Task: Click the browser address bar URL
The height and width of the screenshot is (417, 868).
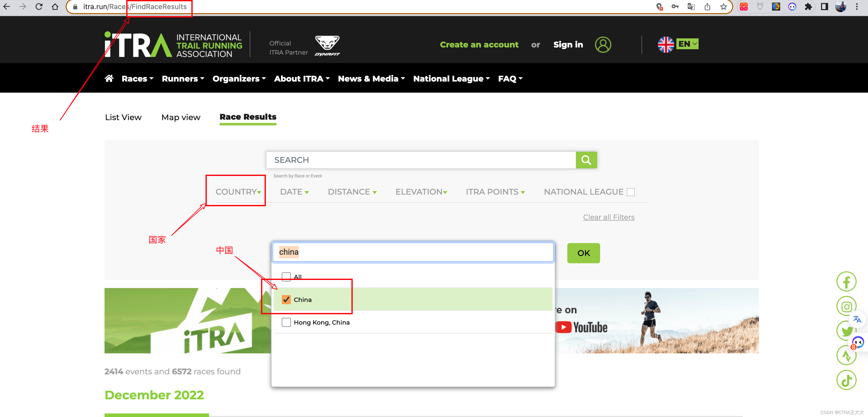Action: point(135,6)
